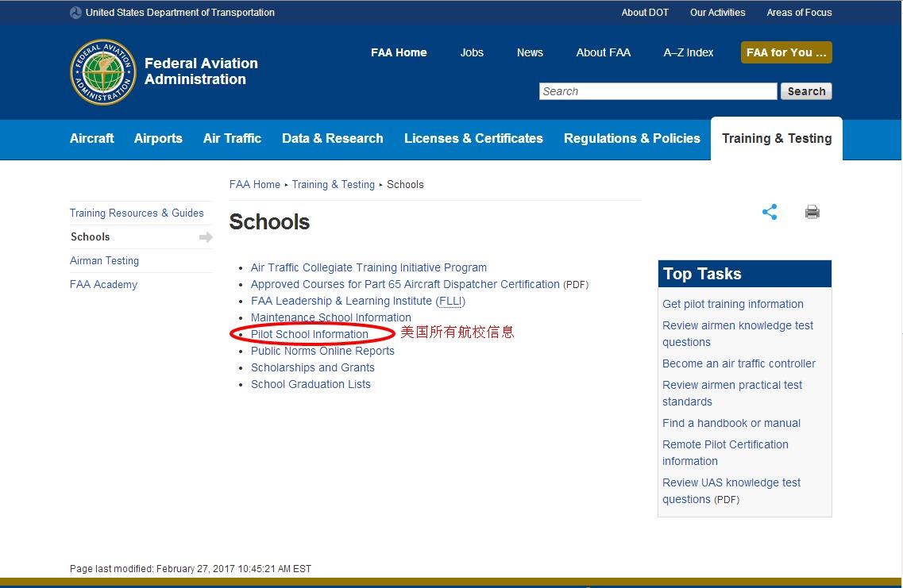Screen dimensions: 903x588
Task: Open Pilot School Information link
Action: [x=309, y=334]
